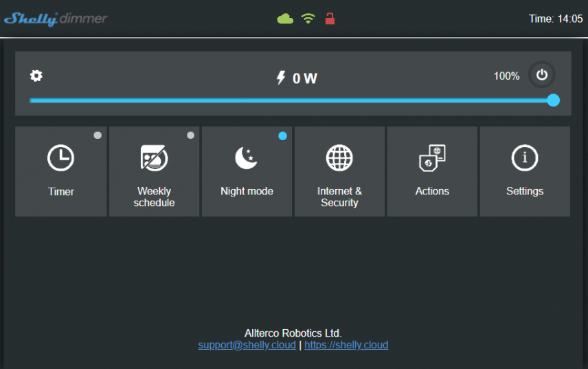Expand the Internet & Security panel

click(339, 197)
